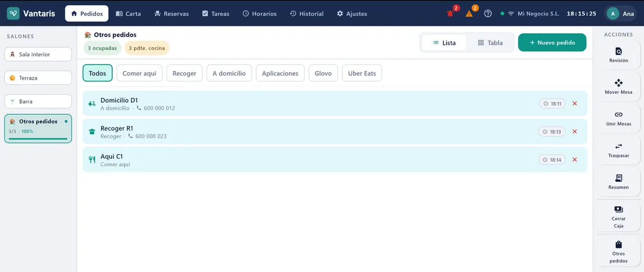Click the 18:15:25 clock
Viewport: 644px width, 272px height.
pos(582,13)
